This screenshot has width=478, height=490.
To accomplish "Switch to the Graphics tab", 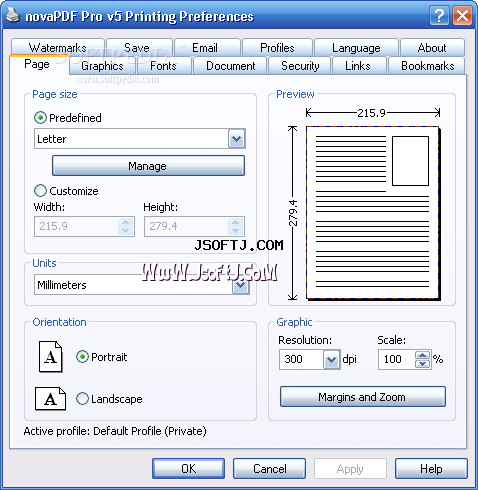I will pyautogui.click(x=102, y=66).
